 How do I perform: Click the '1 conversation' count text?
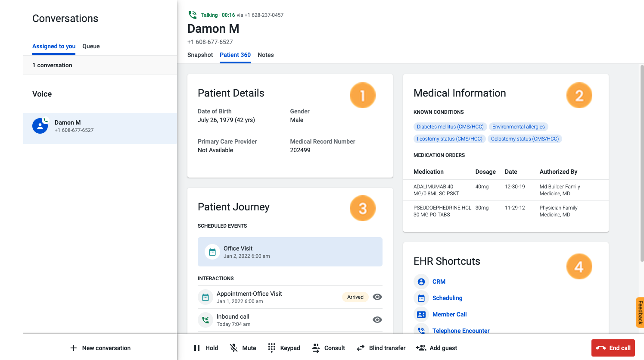[52, 65]
